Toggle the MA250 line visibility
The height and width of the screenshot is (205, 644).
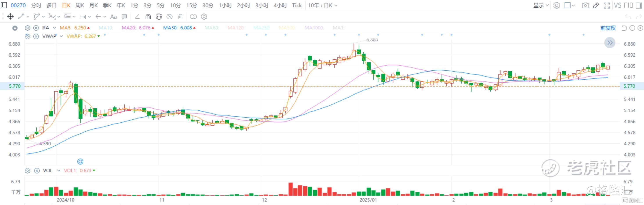[x=262, y=28]
